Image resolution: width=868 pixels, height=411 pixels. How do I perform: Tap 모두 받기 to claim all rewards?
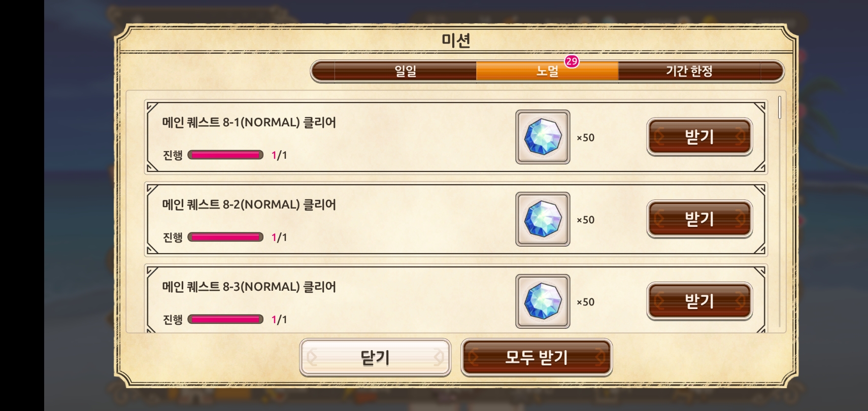(537, 358)
